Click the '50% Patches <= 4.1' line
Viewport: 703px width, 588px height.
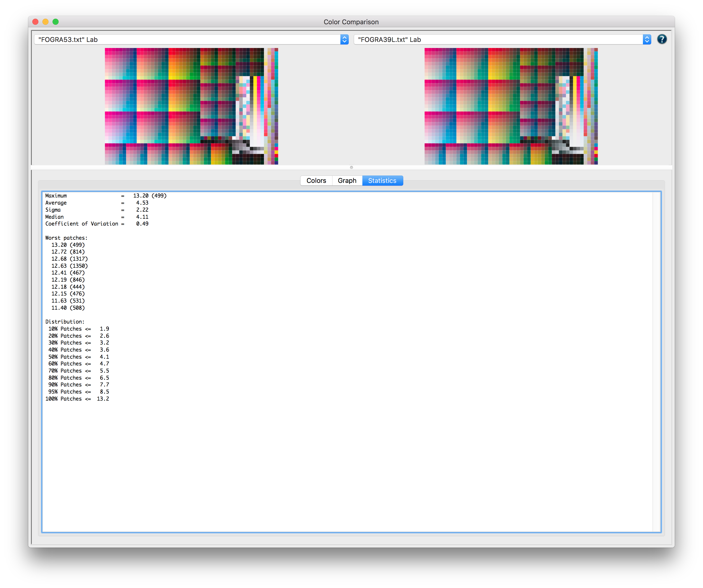[79, 357]
